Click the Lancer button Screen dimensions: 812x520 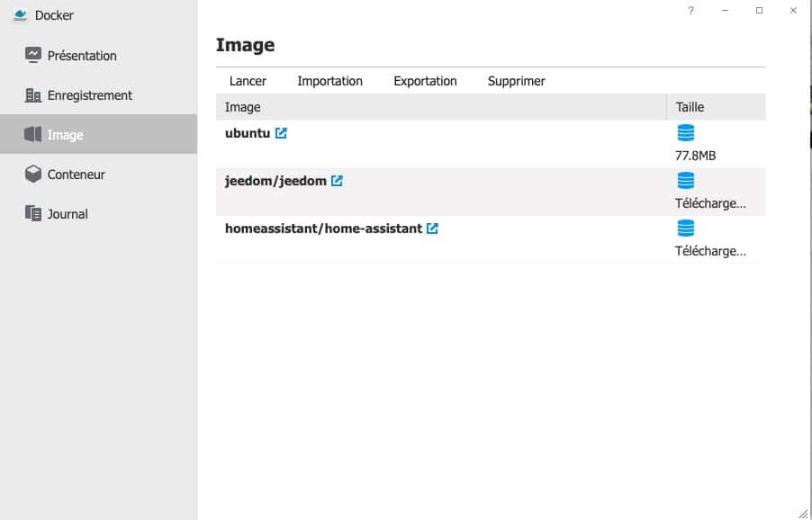(x=248, y=81)
